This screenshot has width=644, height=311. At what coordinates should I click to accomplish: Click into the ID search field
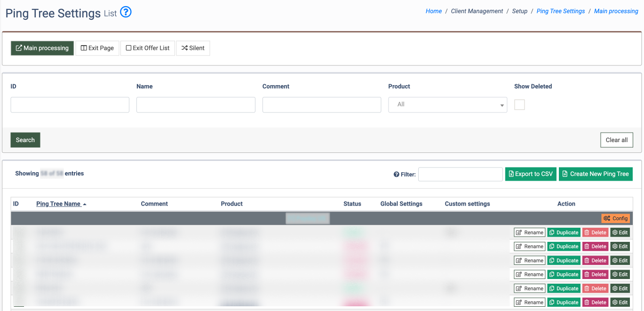[x=70, y=105]
